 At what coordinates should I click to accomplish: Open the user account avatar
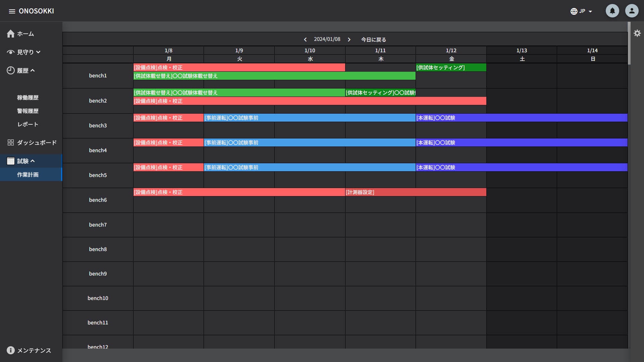click(x=632, y=11)
